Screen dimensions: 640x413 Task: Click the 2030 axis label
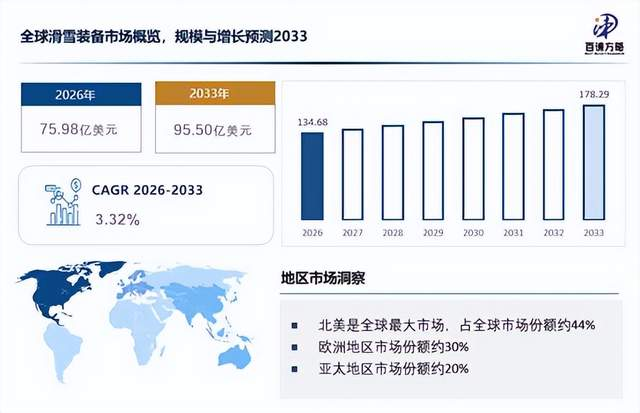pyautogui.click(x=473, y=233)
